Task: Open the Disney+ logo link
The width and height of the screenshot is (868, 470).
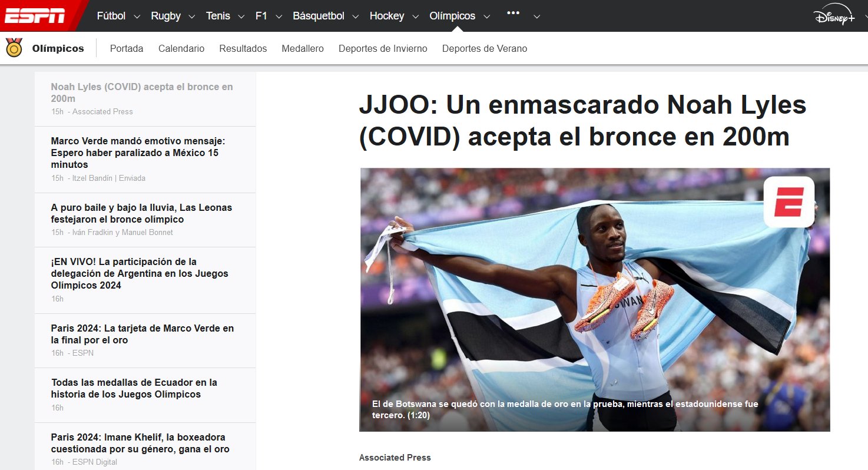Action: click(834, 17)
